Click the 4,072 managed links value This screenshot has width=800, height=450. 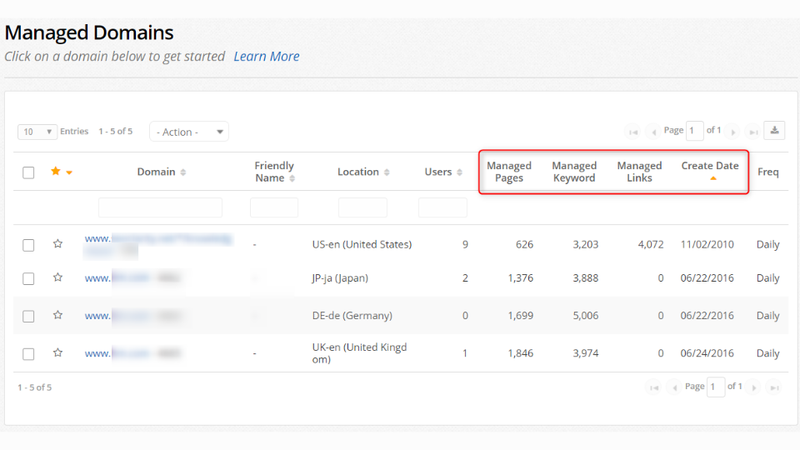pos(651,244)
